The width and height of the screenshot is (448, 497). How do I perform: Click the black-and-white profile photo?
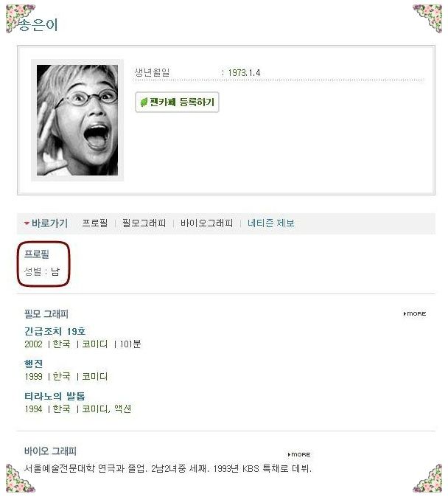pos(77,120)
